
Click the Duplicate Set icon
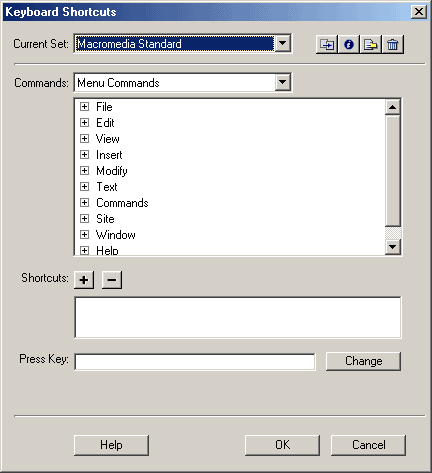[327, 44]
